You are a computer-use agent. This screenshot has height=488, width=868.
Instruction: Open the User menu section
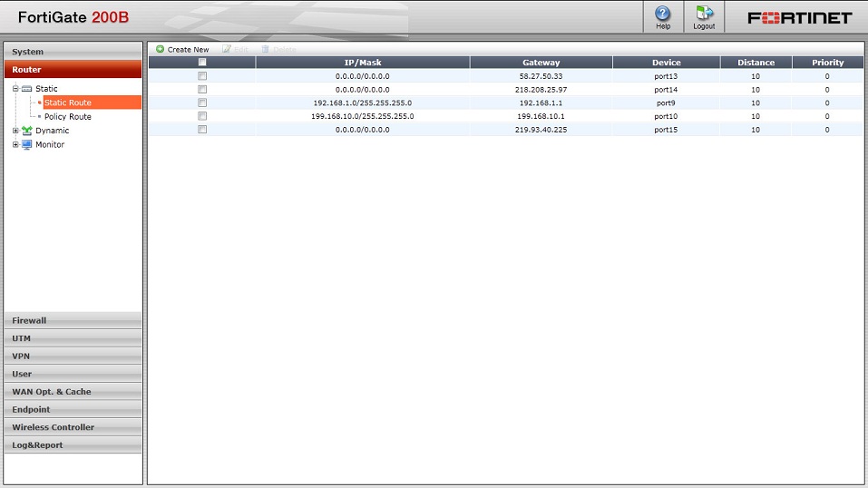click(73, 374)
